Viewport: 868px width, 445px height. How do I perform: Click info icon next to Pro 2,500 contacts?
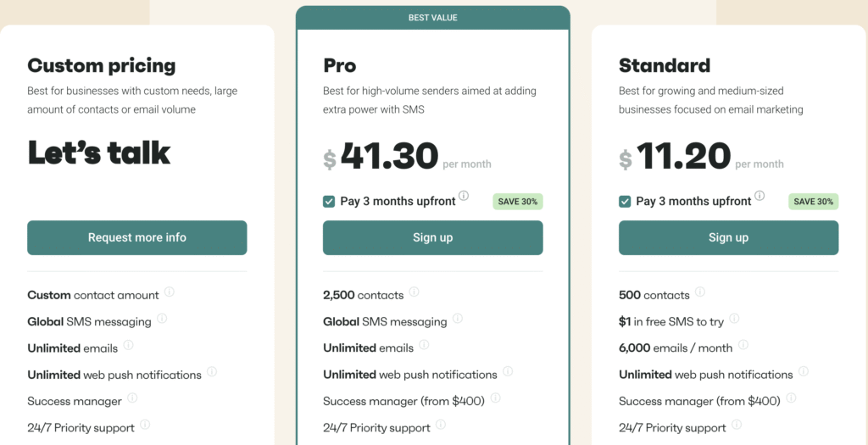pos(414,292)
